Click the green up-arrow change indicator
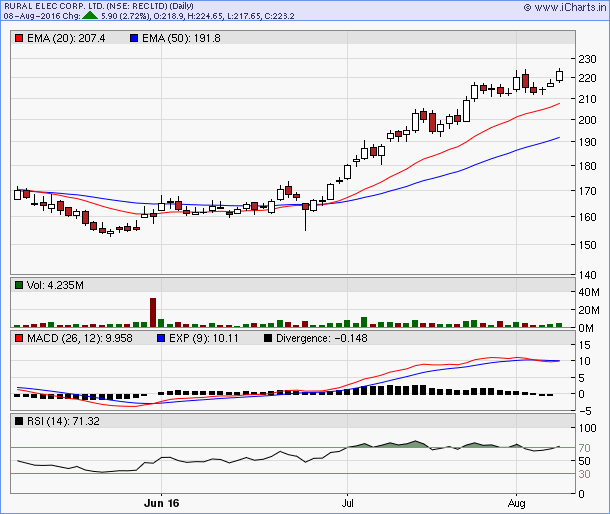The image size is (610, 514). coord(90,16)
